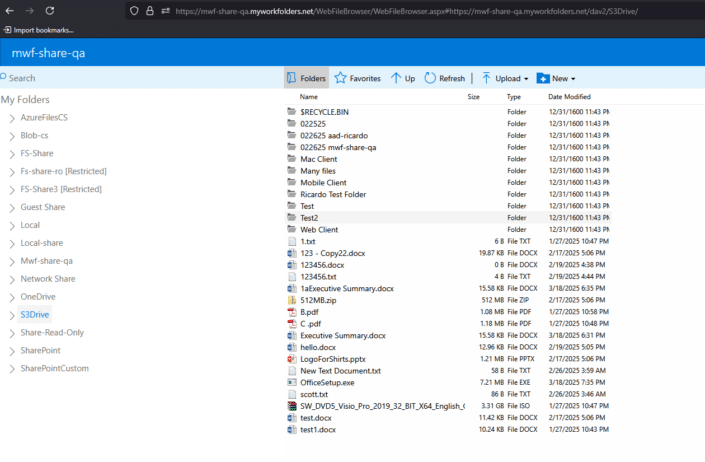Click the 512MB.zip file icon
Viewport: 705px width, 462px height.
292,299
